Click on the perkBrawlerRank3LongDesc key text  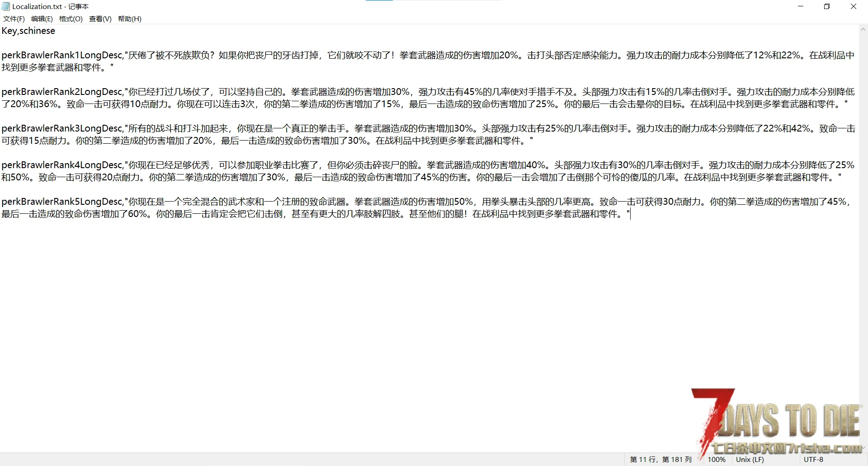tap(62, 128)
